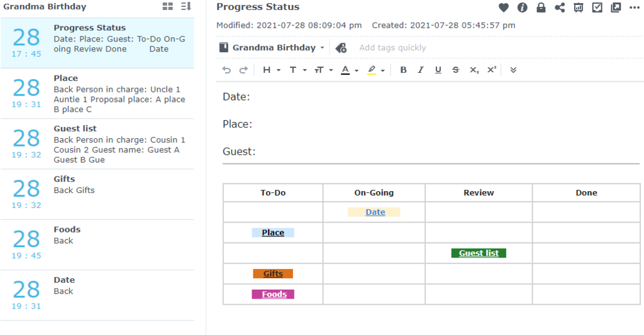Toggle italic text style
The height and width of the screenshot is (335, 644).
point(421,70)
